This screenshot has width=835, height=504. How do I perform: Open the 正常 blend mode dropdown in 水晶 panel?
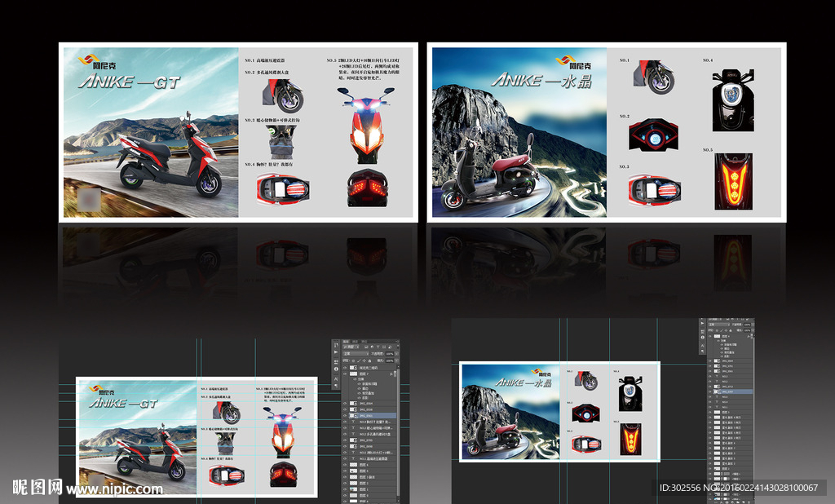coord(719,325)
